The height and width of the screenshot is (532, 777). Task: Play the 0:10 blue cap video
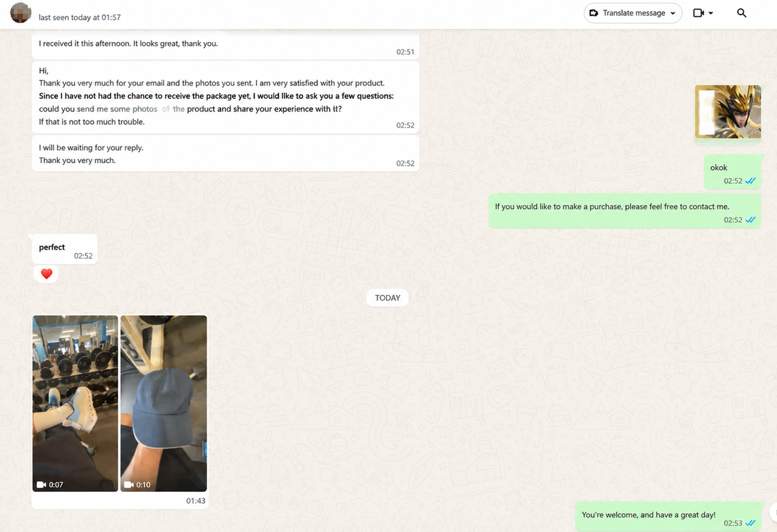click(164, 403)
